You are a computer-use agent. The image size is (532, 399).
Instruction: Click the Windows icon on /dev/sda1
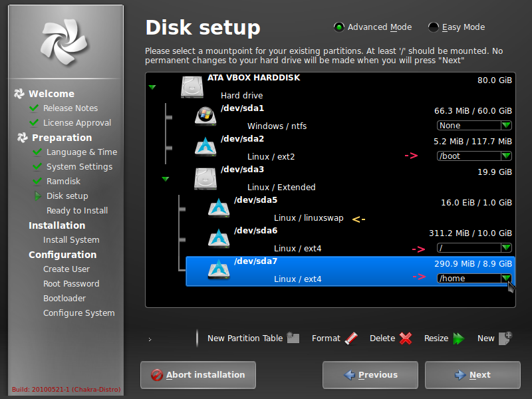click(x=206, y=116)
